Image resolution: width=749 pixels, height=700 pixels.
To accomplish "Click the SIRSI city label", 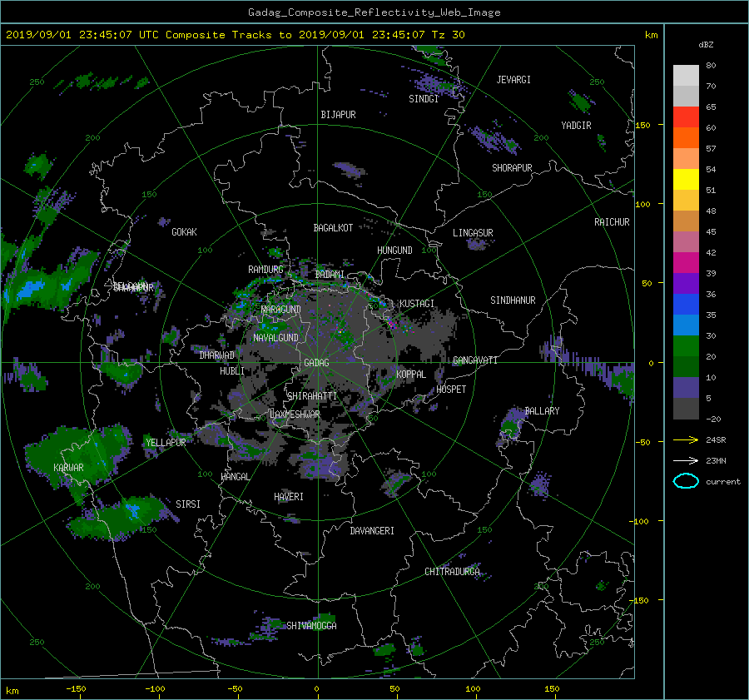I will 188,504.
